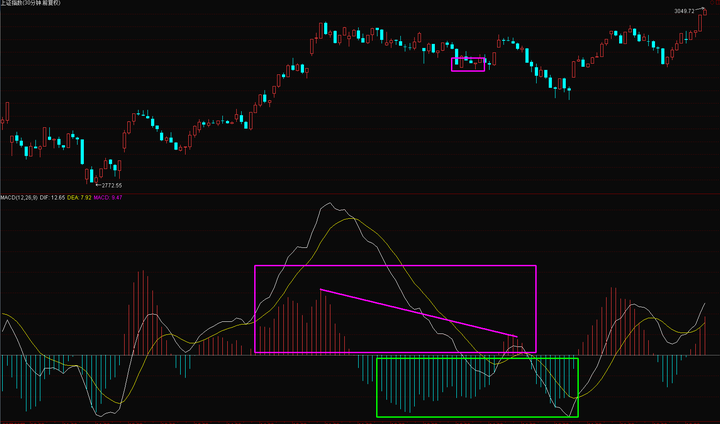The image size is (720, 424).
Task: Click the high price label 3049.72
Action: click(x=684, y=11)
